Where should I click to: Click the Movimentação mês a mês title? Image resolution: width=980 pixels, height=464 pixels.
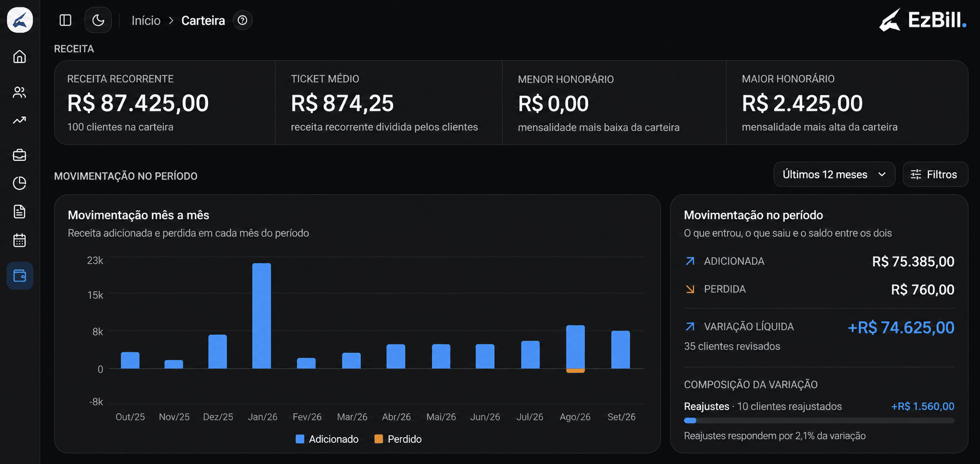click(139, 215)
